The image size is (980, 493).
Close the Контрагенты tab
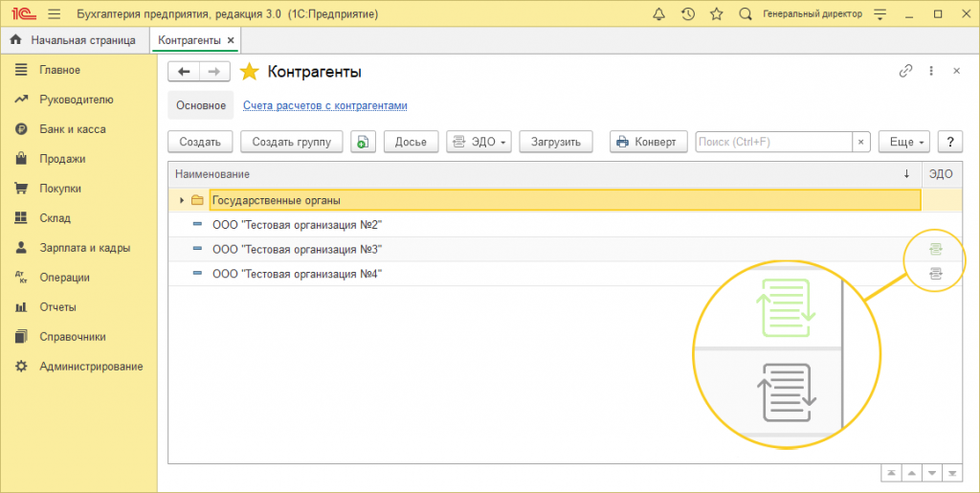[x=231, y=40]
